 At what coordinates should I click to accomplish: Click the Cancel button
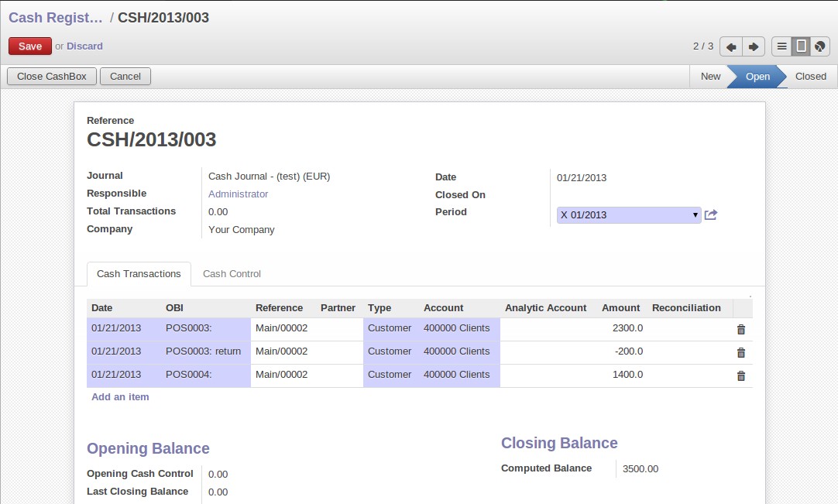coord(125,77)
